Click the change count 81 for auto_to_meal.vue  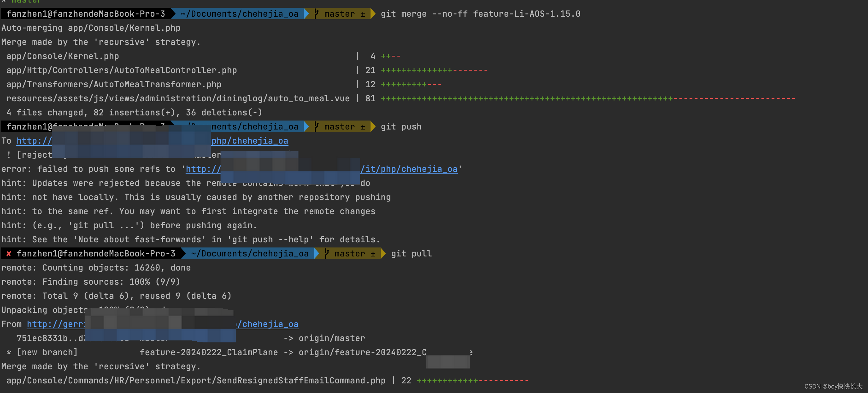[x=370, y=98]
